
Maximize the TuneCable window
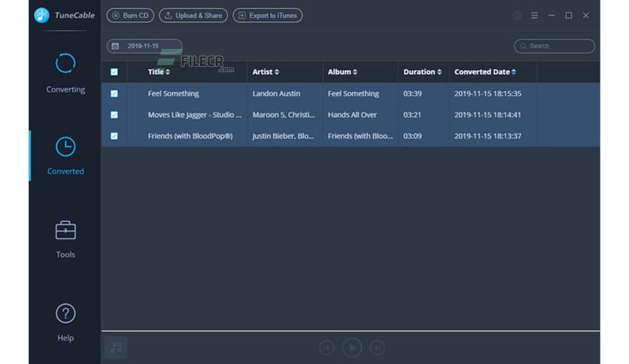(569, 15)
